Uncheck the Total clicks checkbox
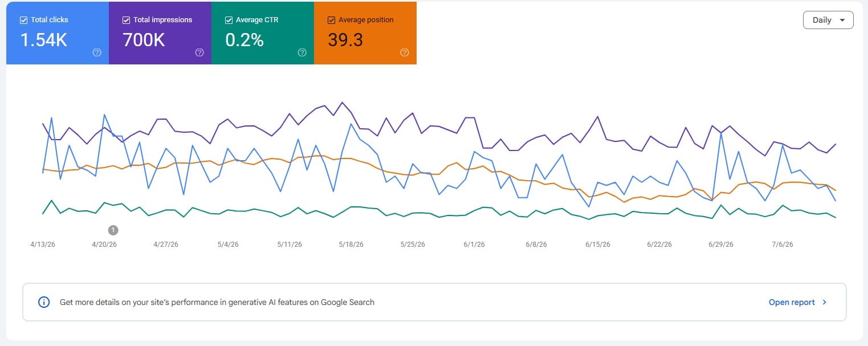868x346 pixels. (x=23, y=20)
